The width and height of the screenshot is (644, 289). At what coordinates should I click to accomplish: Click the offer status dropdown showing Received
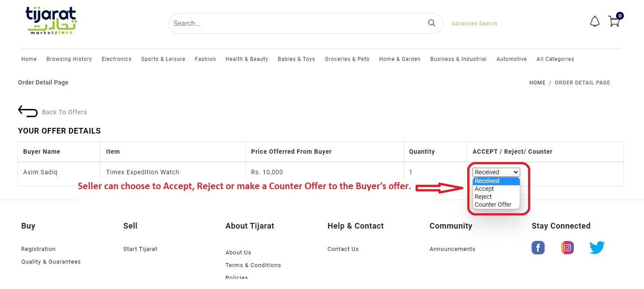496,172
